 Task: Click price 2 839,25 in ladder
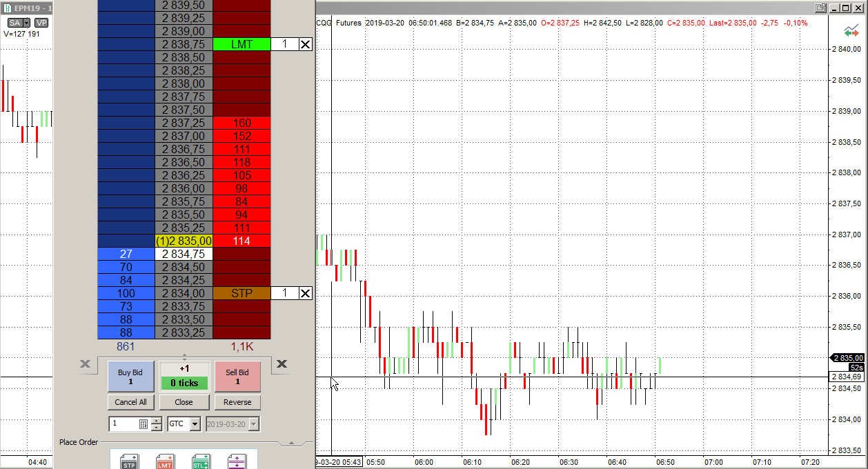(184, 18)
